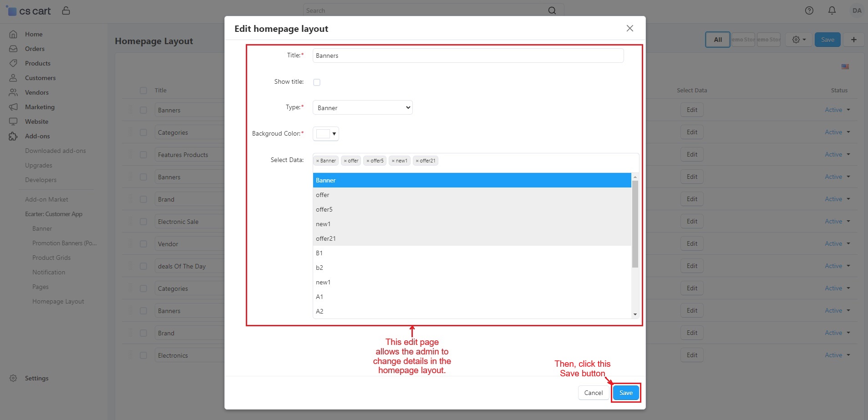Click the help question mark icon

tap(809, 10)
